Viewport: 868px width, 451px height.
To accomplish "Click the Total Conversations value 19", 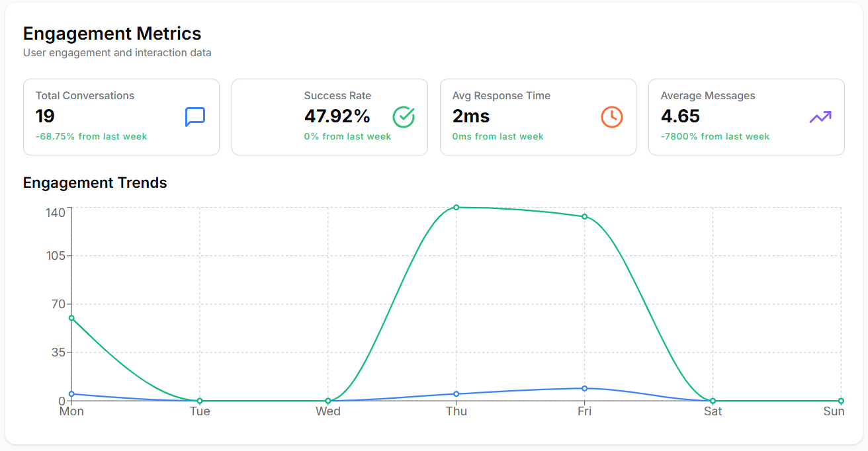I will [45, 116].
